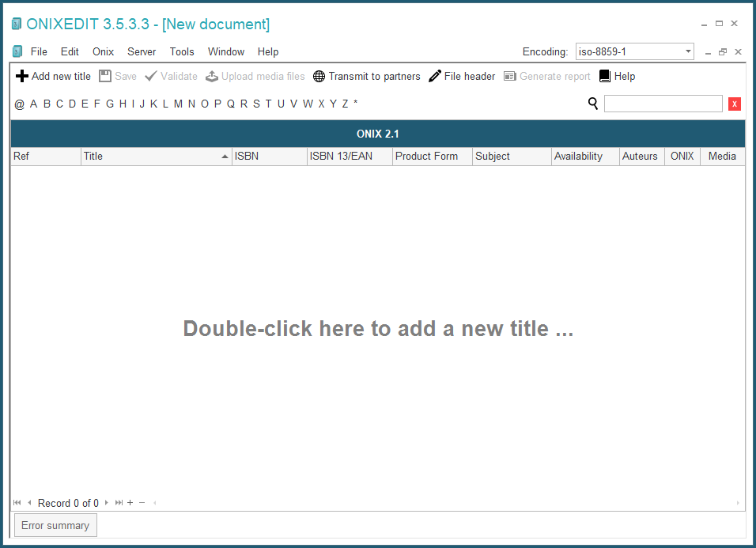Maximize the ONIXEDIT application window
This screenshot has width=756, height=548.
720,24
